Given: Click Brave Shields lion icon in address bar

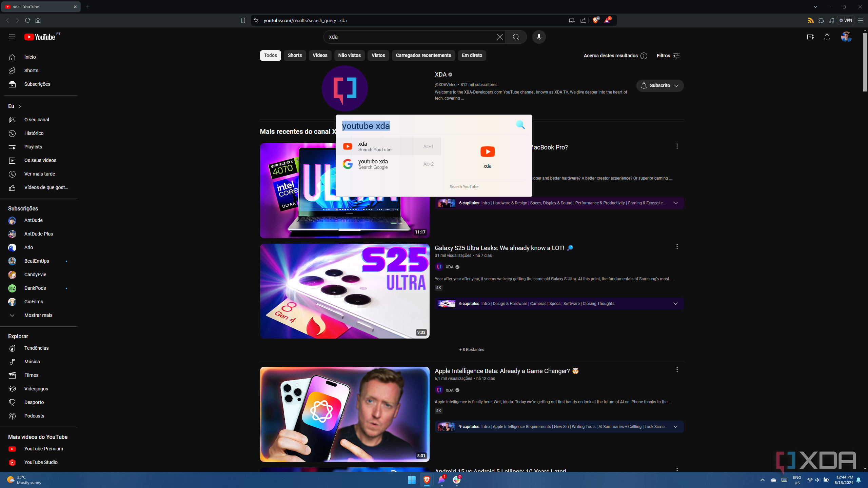Looking at the screenshot, I should click(x=595, y=20).
